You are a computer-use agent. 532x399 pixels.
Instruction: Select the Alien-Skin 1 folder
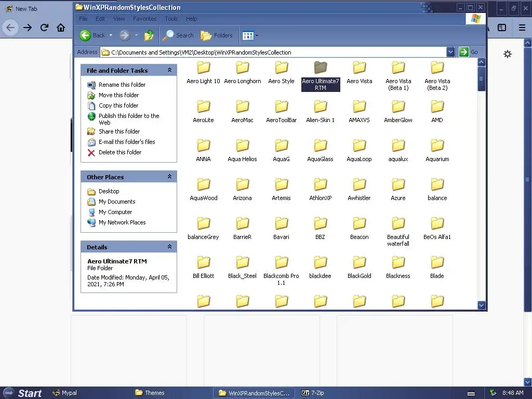[320, 112]
